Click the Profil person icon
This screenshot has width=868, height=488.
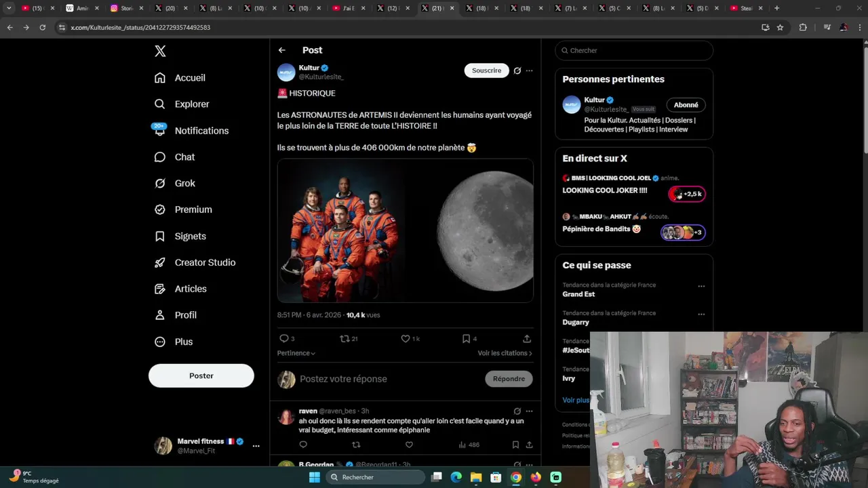(x=160, y=315)
